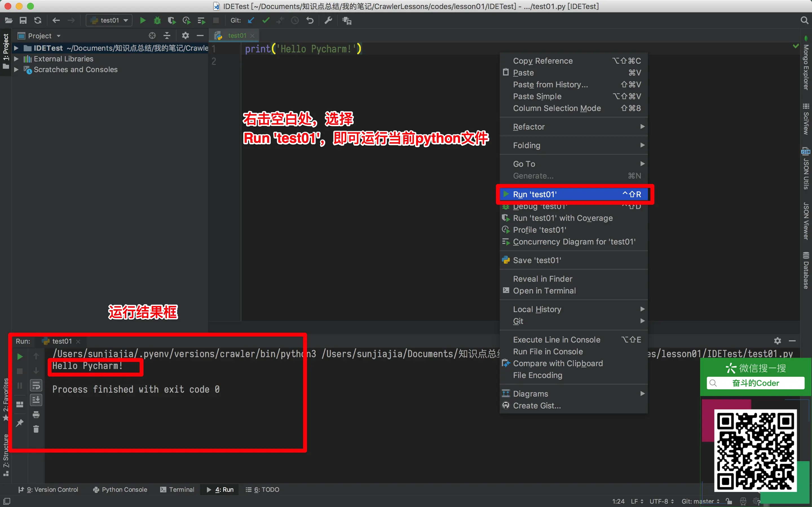
Task: Expand the External Libraries tree node
Action: pos(16,59)
